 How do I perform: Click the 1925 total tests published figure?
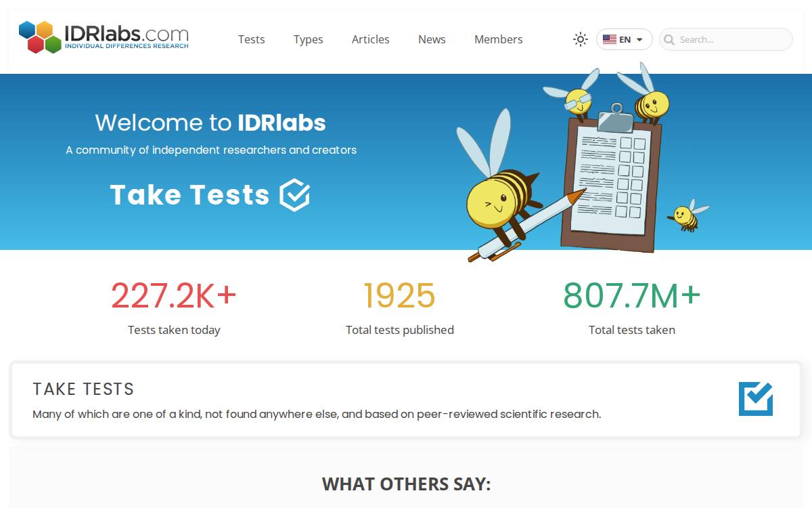coord(399,295)
